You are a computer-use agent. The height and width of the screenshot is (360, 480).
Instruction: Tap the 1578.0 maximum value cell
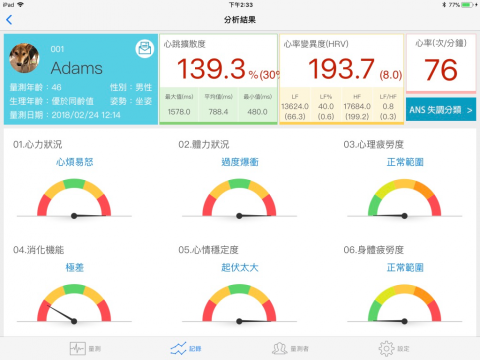[179, 105]
